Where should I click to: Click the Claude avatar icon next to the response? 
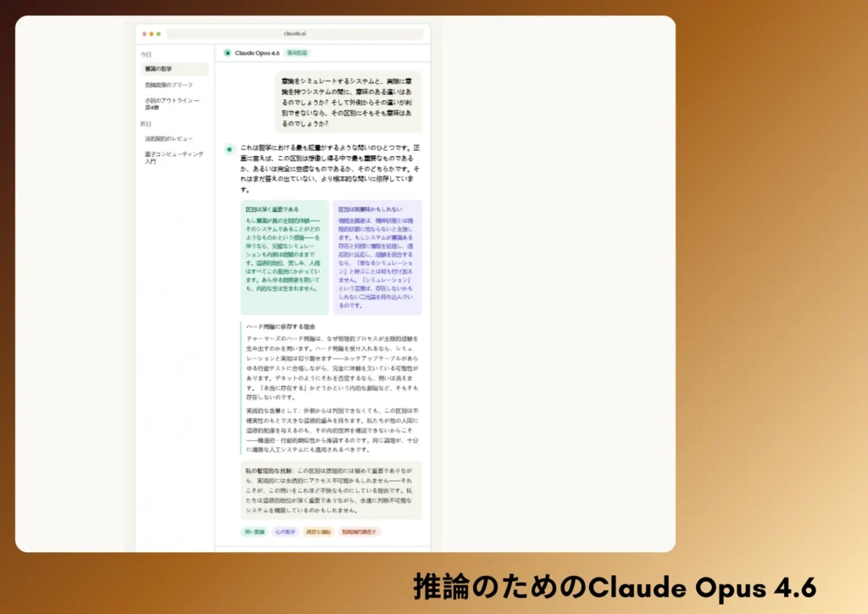[x=229, y=149]
